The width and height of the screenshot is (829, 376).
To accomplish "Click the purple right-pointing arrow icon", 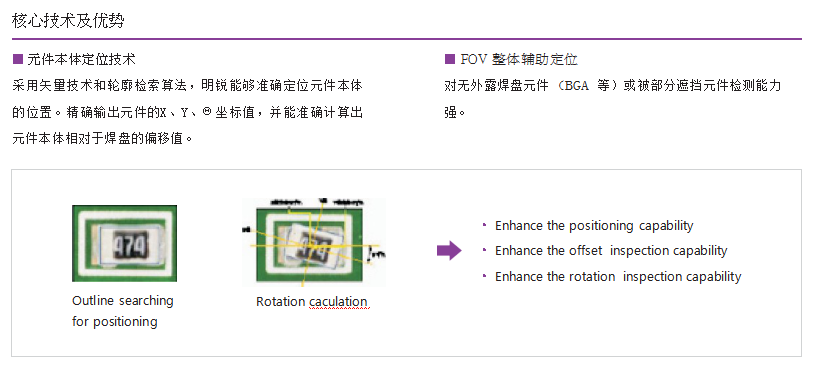I will point(449,250).
